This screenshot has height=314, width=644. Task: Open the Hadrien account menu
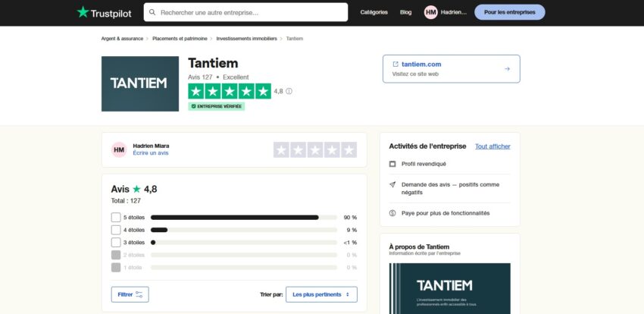[x=453, y=12]
